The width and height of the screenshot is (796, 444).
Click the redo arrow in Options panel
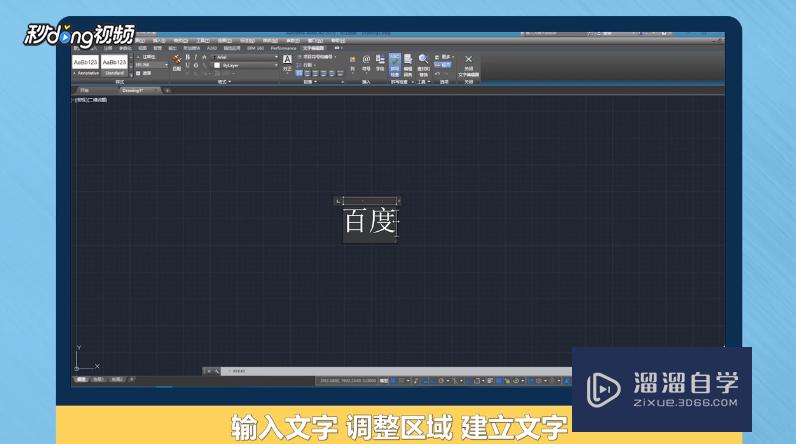[446, 74]
